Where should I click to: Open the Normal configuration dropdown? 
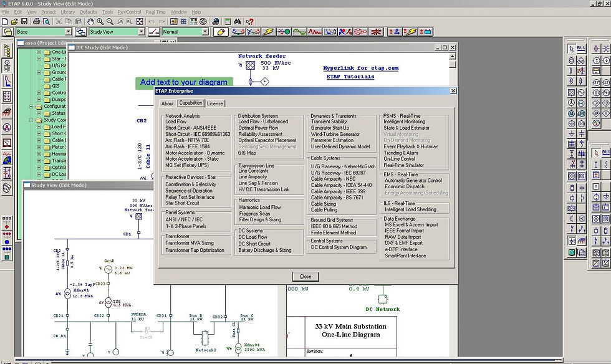coord(204,32)
